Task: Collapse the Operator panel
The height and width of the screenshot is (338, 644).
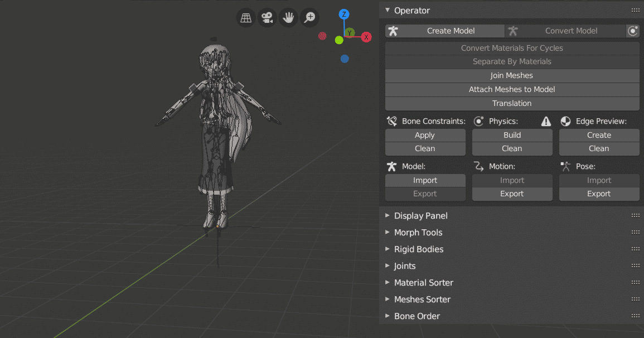Action: click(x=388, y=10)
